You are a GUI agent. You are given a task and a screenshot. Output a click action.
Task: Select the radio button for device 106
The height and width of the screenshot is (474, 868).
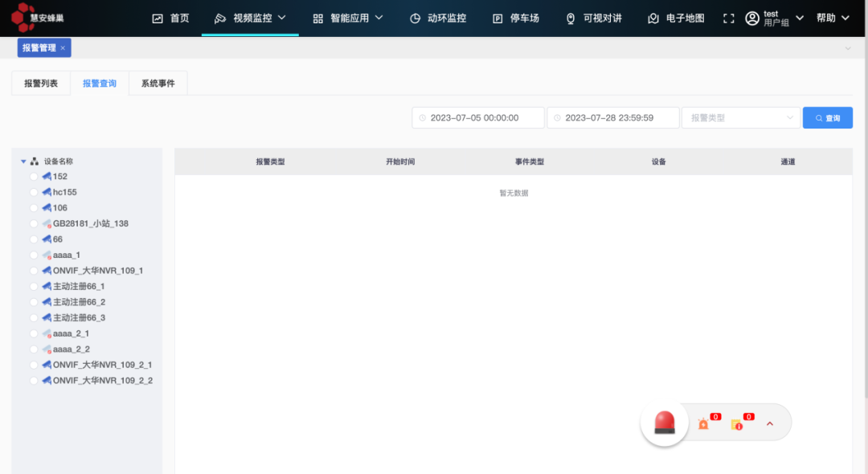point(34,208)
